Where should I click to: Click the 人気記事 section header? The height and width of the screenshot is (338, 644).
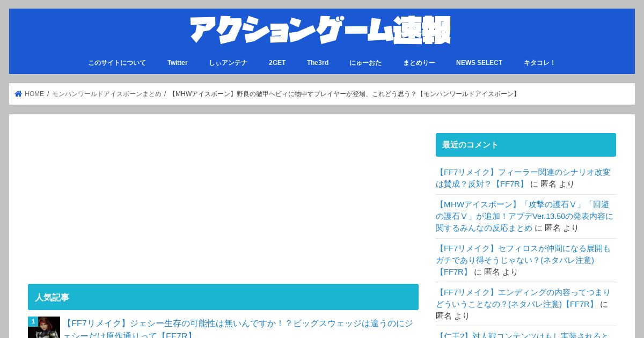point(223,297)
